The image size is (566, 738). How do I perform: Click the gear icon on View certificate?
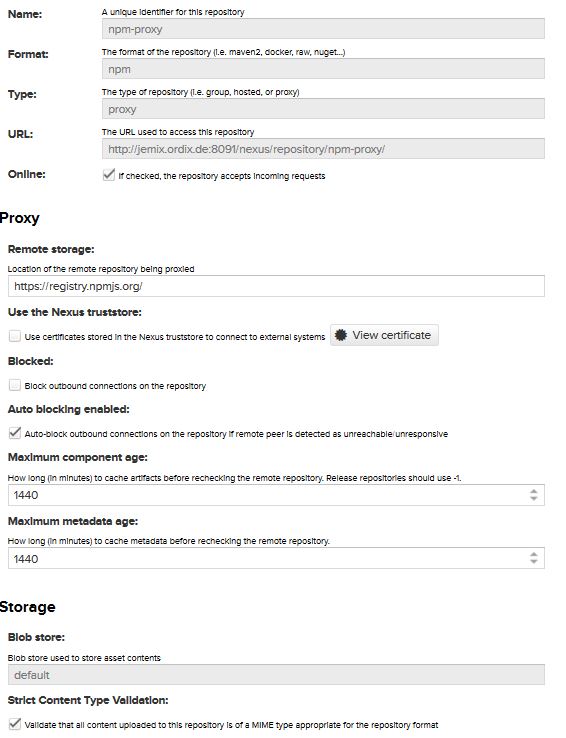tap(341, 335)
